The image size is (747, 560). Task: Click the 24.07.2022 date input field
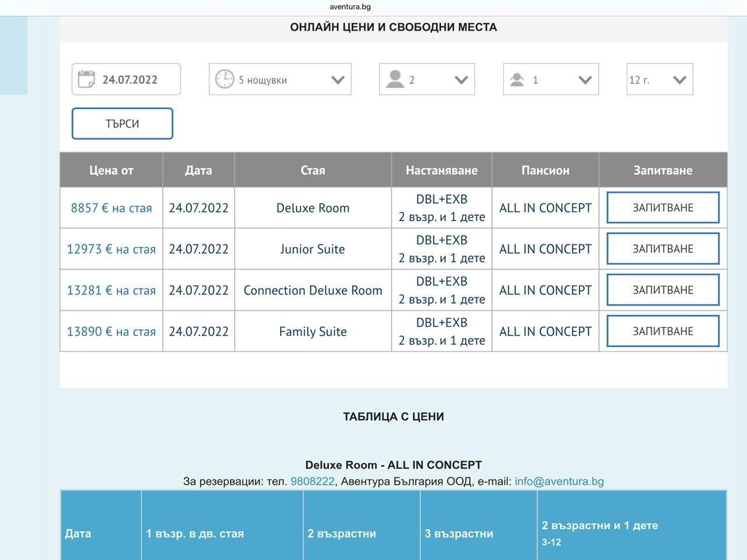tap(130, 80)
